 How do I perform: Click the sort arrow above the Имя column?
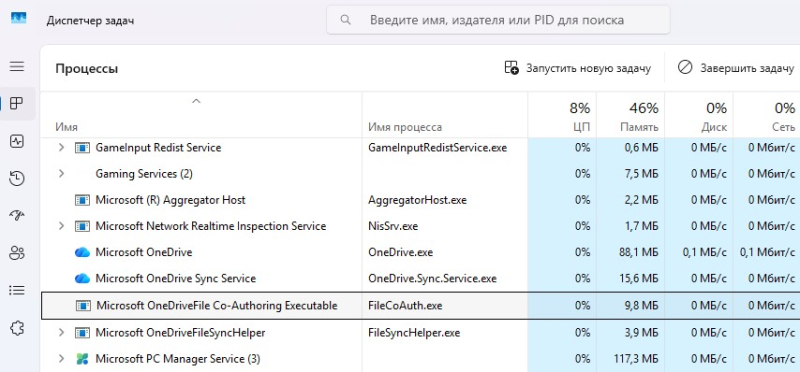[196, 101]
